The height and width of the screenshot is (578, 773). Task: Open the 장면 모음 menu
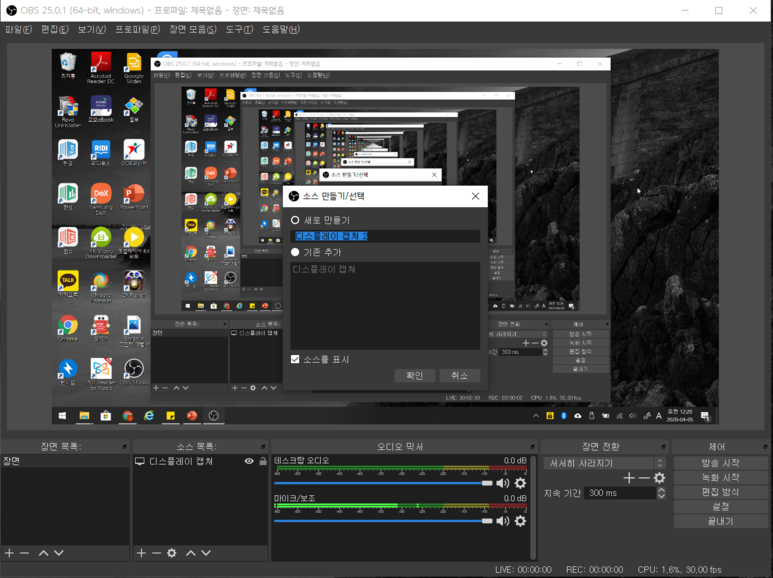[x=193, y=30]
